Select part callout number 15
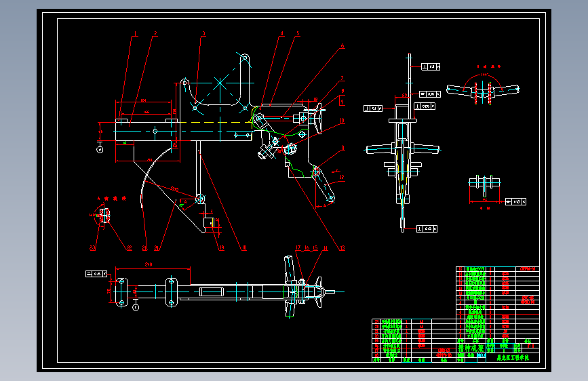 click(x=315, y=248)
